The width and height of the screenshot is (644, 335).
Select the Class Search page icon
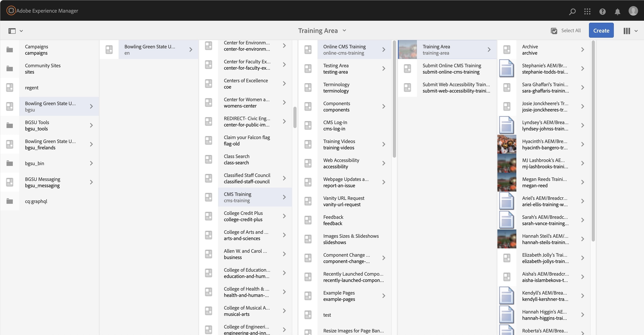point(209,159)
